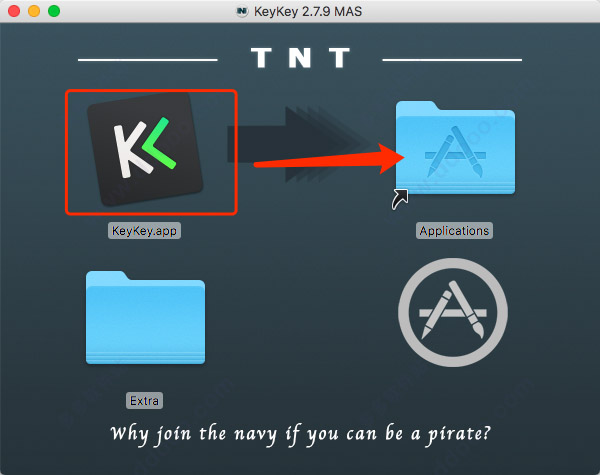Click the KeyKey 2.7.9 MAS window title

[308, 11]
